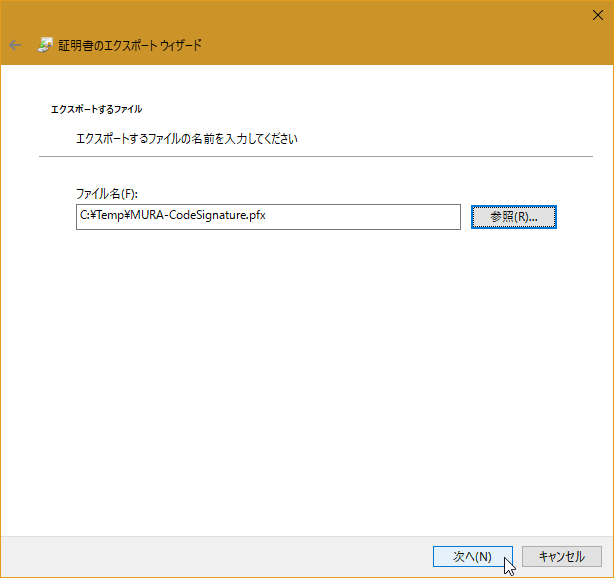Click the instruction text エクスポートするファイルの名前を入力してください

(187, 139)
